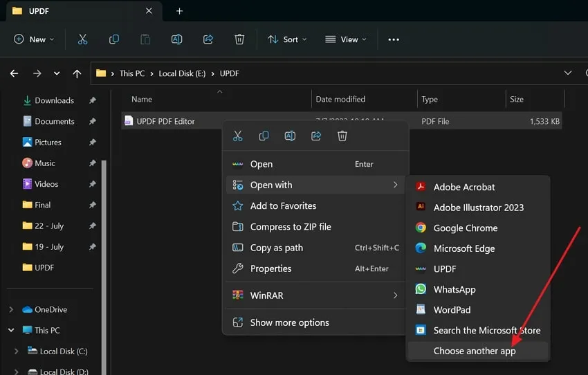The width and height of the screenshot is (588, 375).
Task: Click Show more options
Action: (x=289, y=323)
